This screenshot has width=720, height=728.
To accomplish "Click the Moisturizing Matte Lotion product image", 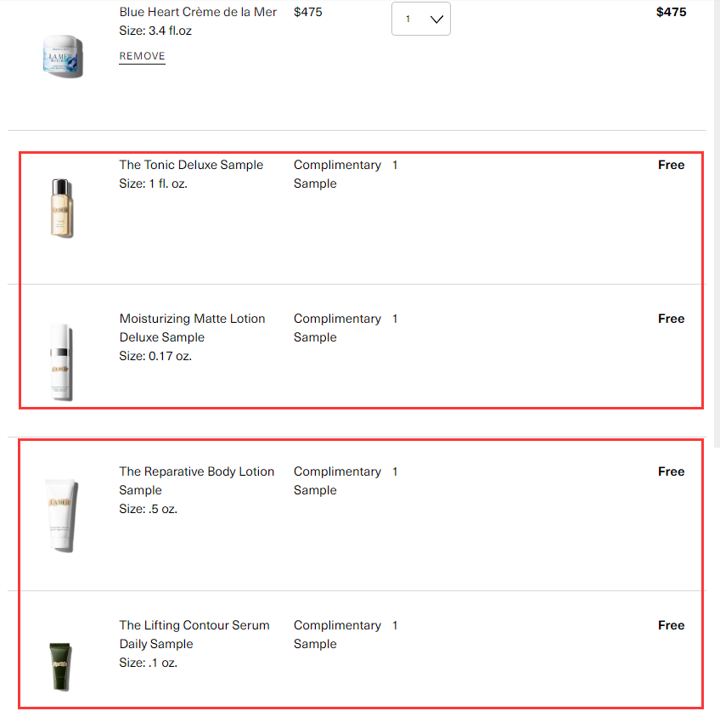I will [x=61, y=361].
